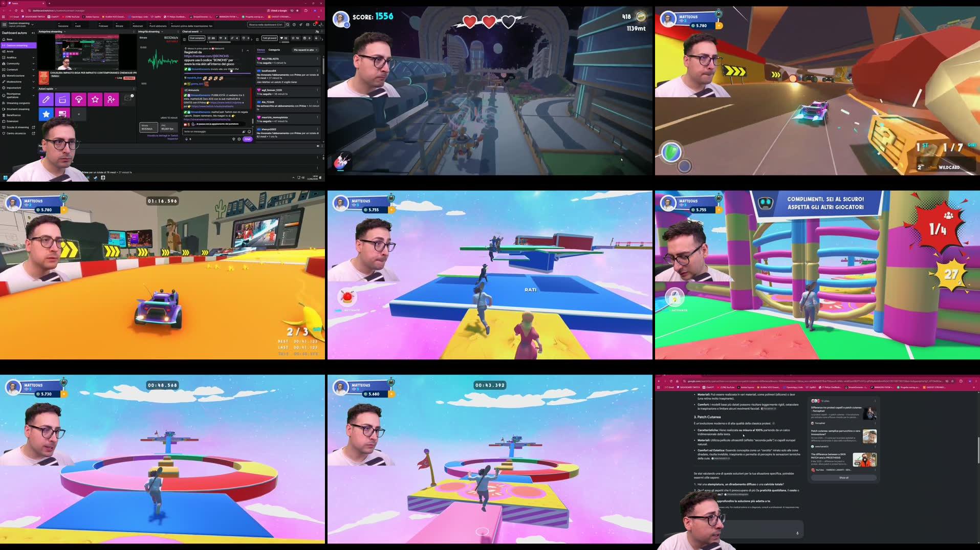Click parachute raid quick action tile

79,99
